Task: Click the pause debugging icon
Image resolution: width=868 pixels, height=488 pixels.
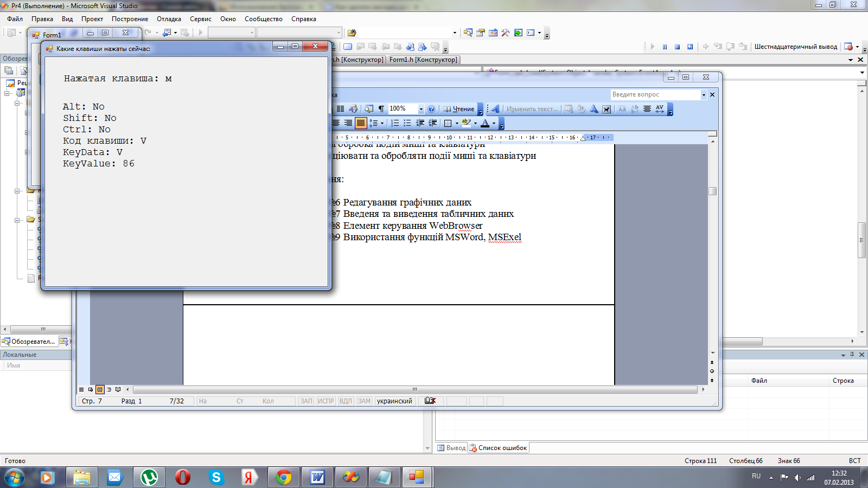Action: click(x=665, y=47)
